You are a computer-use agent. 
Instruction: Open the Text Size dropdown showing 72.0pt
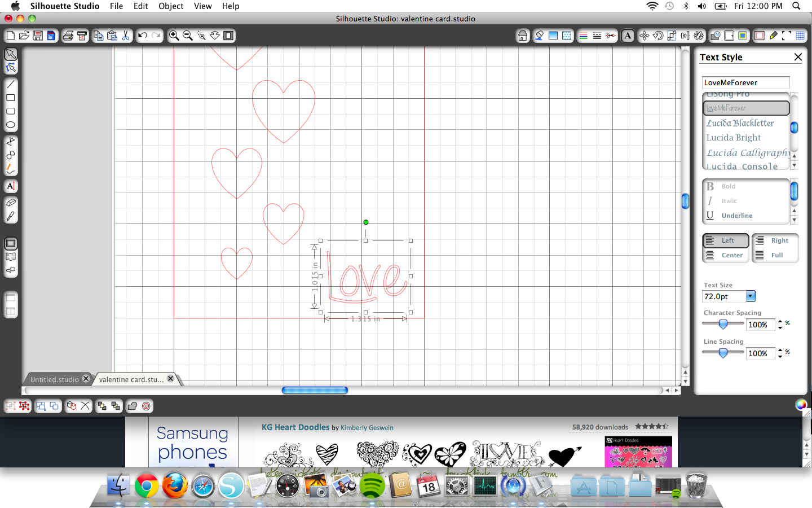point(750,296)
